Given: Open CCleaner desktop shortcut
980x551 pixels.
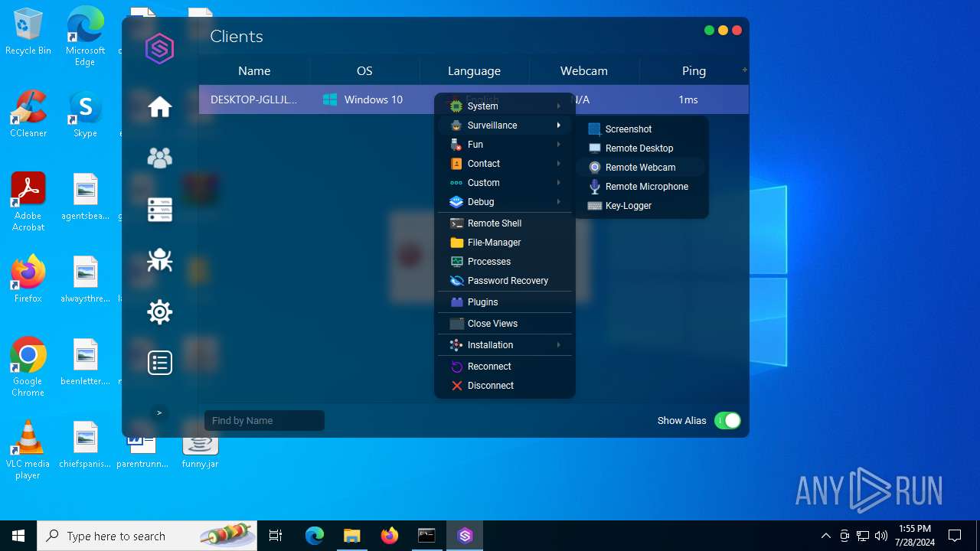Looking at the screenshot, I should pos(28,113).
